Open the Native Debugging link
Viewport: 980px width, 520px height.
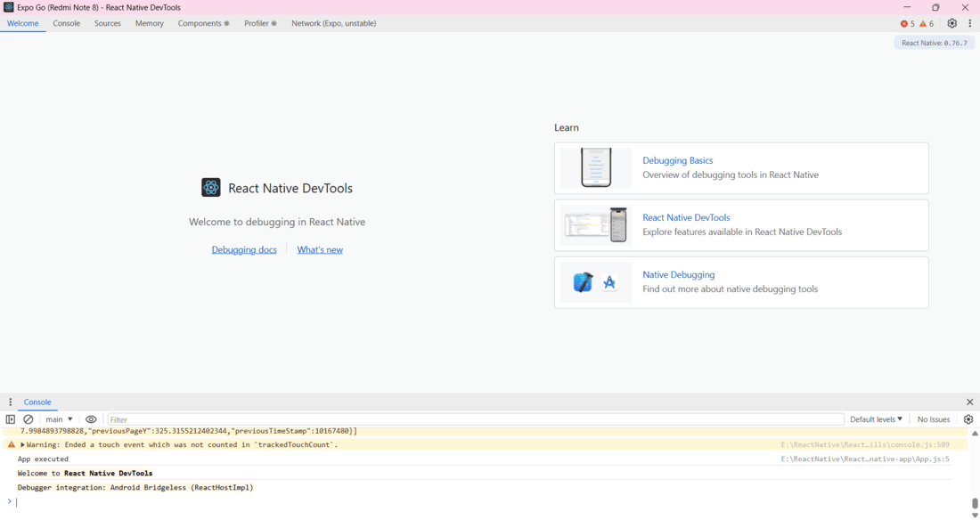tap(678, 274)
